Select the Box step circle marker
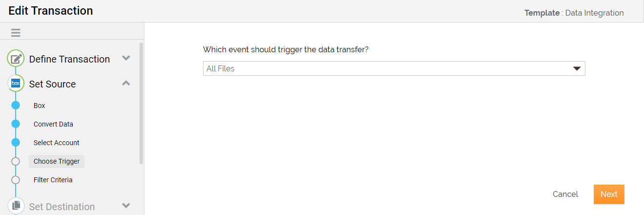This screenshot has width=644, height=215. 16,106
